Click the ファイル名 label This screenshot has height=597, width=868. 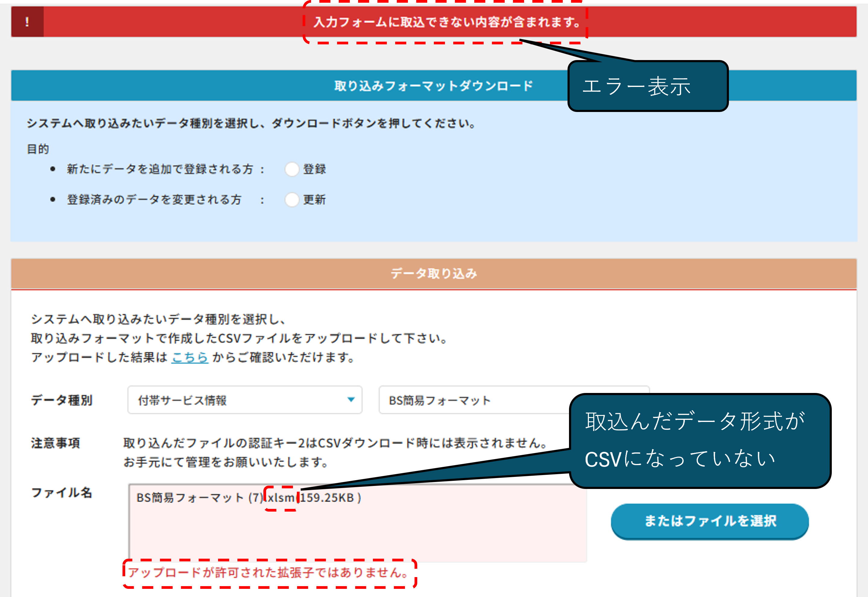tap(62, 492)
